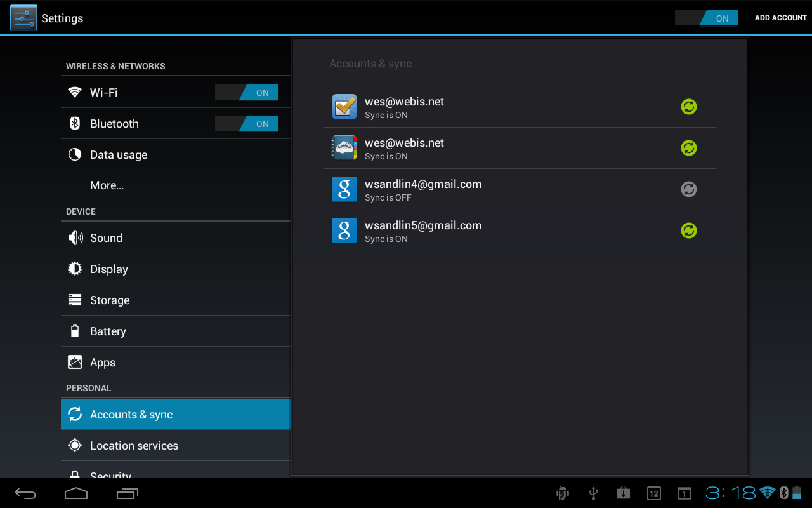The image size is (812, 508).
Task: Tap the green sync icon for wsandlin5@gmail.com
Action: pos(688,231)
